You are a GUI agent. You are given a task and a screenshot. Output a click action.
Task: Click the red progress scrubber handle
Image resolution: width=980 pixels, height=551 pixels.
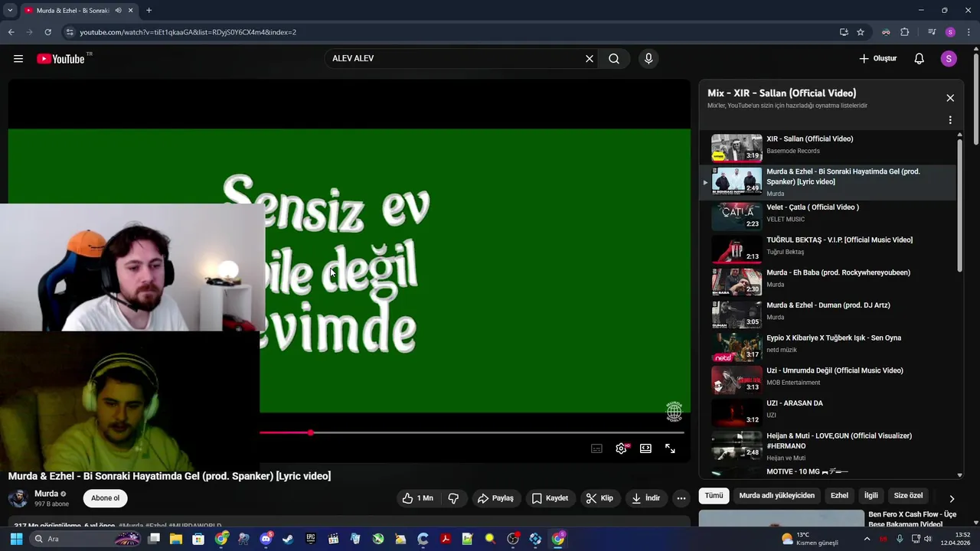310,433
